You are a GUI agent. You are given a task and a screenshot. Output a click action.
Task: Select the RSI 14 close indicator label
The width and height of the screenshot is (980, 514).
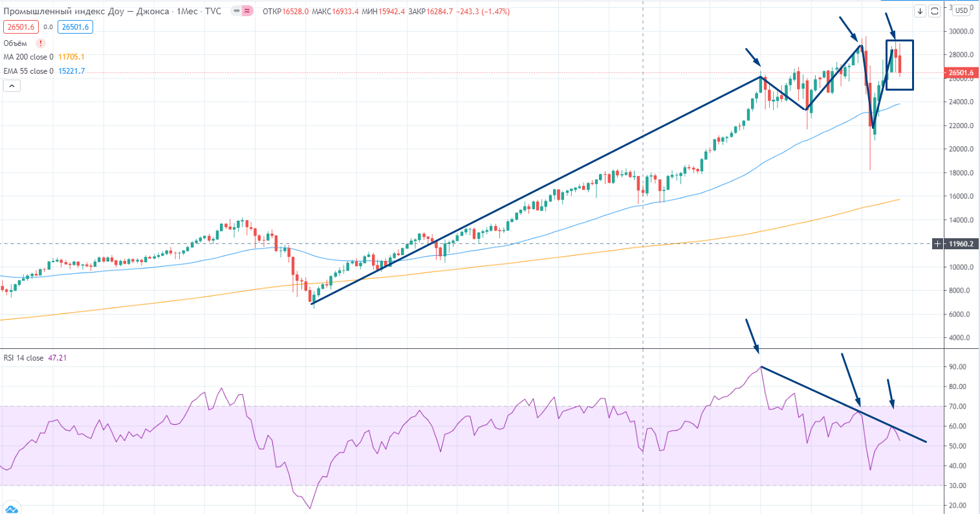click(x=23, y=358)
